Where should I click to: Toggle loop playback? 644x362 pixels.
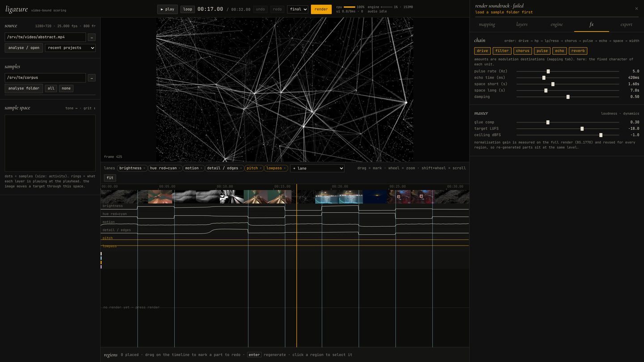(188, 9)
